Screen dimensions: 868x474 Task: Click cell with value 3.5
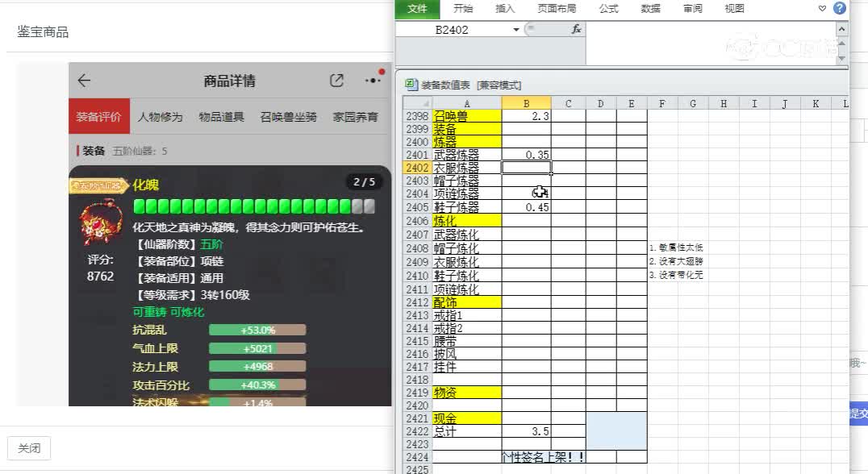click(x=527, y=431)
